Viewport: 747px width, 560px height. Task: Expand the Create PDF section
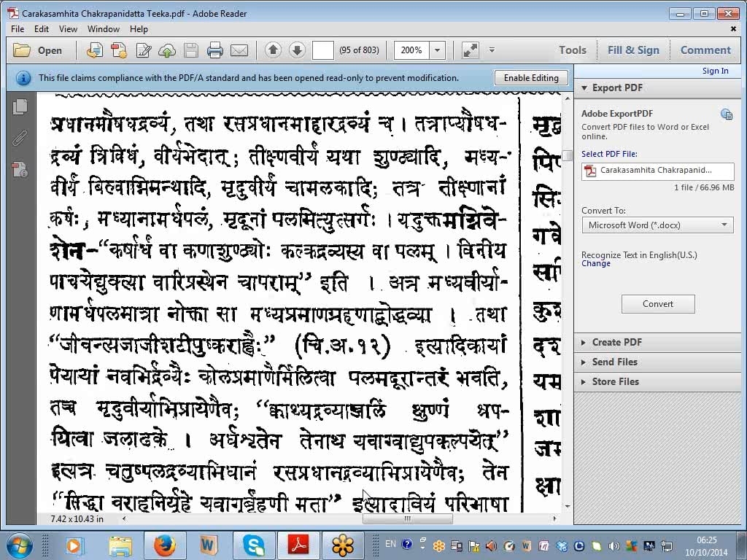(x=616, y=342)
